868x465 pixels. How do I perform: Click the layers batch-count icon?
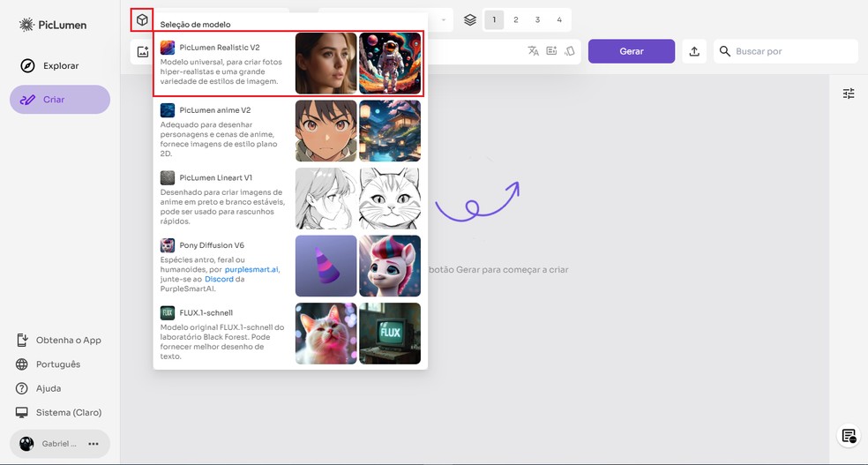470,20
